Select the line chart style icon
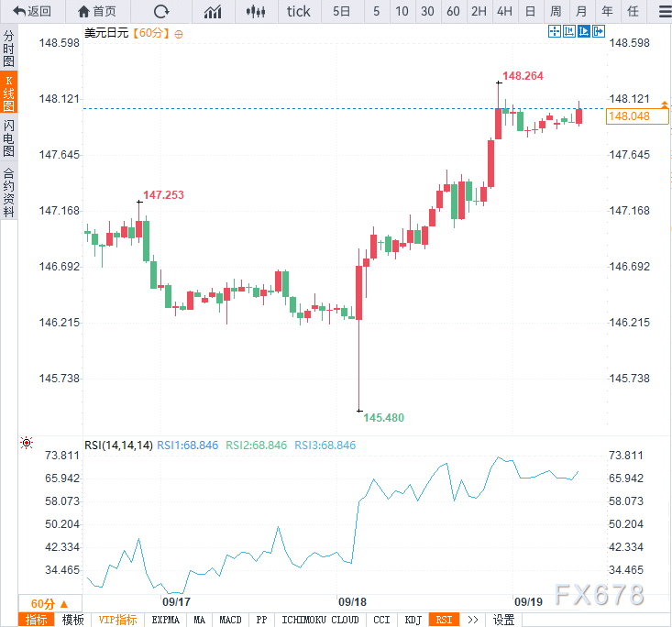672x627 pixels. [x=213, y=11]
